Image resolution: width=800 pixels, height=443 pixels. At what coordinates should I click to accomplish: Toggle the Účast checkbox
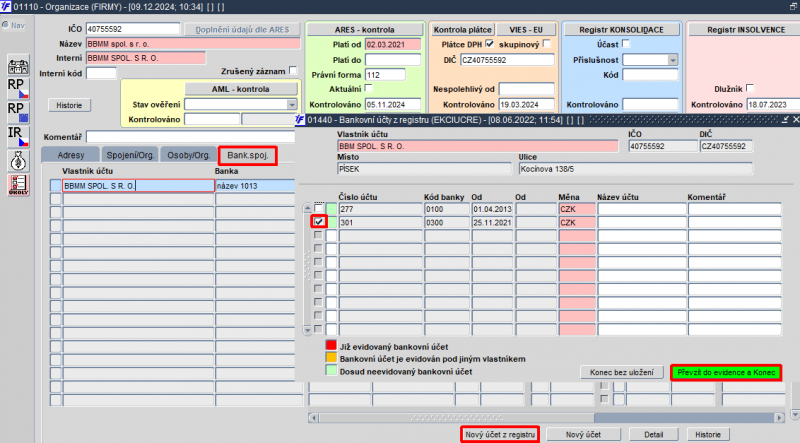pos(626,44)
